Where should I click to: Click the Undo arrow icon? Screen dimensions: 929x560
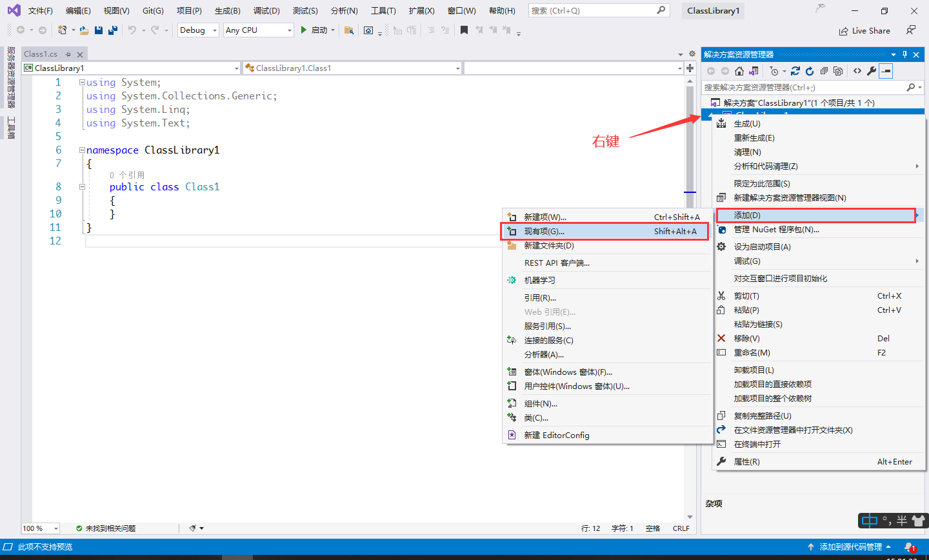point(132,30)
